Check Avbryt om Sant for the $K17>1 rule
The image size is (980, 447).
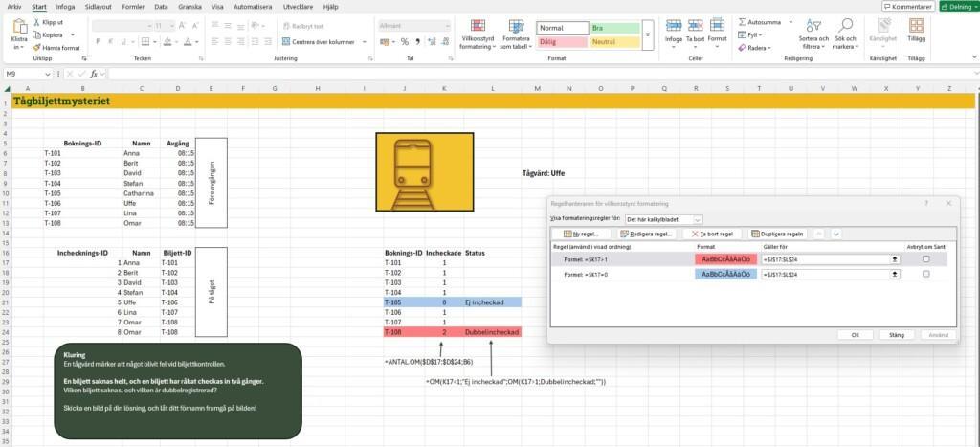pyautogui.click(x=925, y=258)
